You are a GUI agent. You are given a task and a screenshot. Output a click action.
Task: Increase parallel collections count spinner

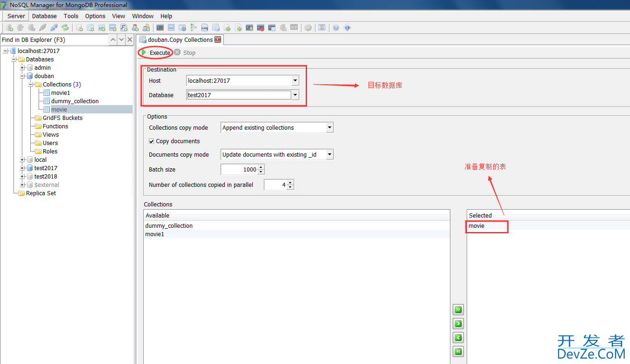[x=290, y=182]
